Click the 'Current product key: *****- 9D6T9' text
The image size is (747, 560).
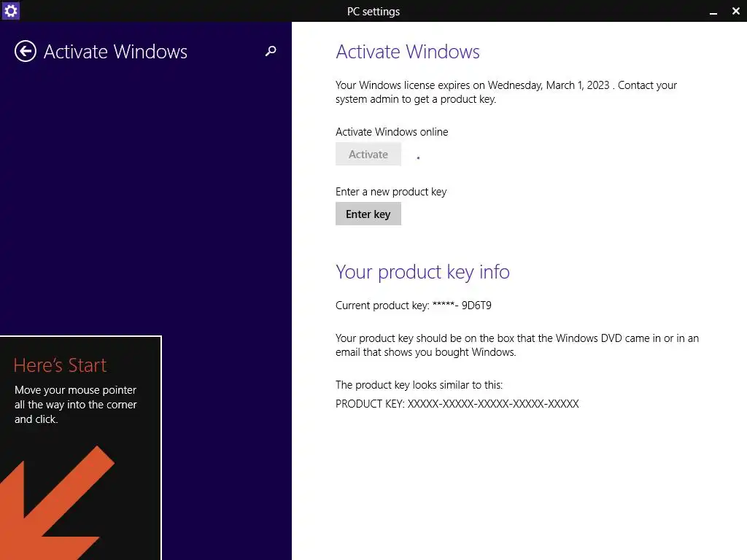413,306
